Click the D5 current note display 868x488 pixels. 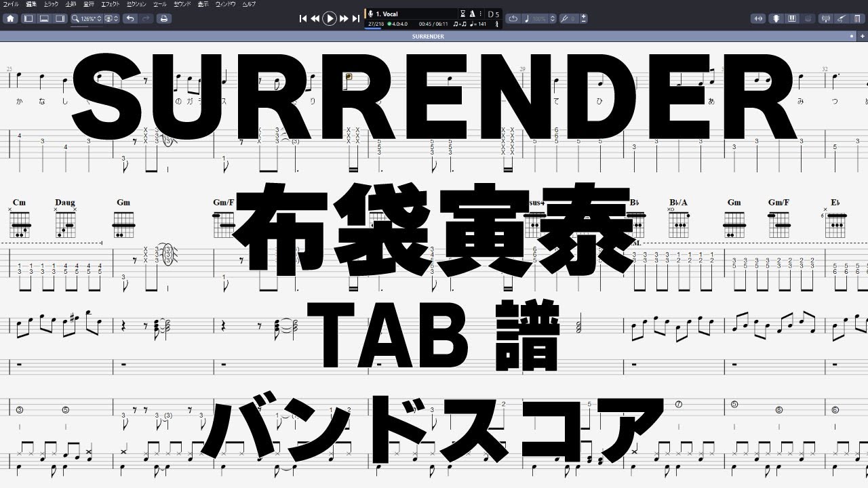pyautogui.click(x=494, y=14)
